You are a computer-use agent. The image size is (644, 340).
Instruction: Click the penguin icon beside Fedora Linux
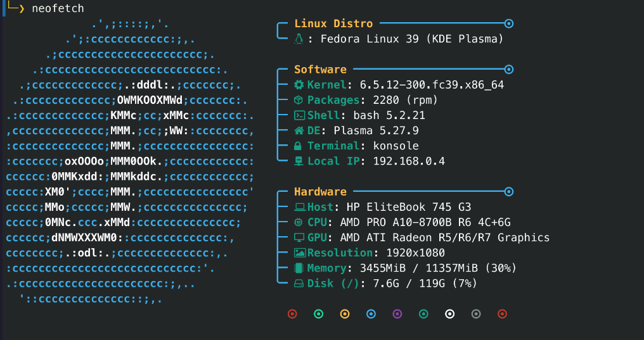click(x=299, y=39)
